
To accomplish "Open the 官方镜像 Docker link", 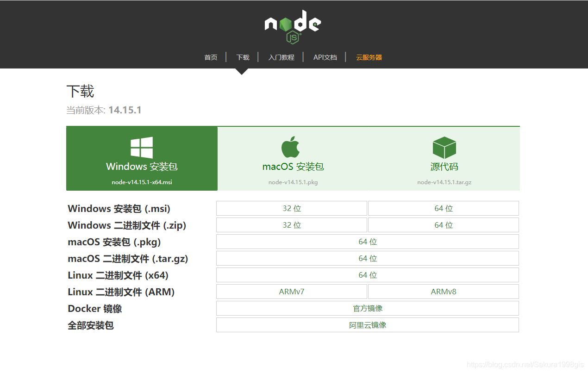I will (x=368, y=308).
